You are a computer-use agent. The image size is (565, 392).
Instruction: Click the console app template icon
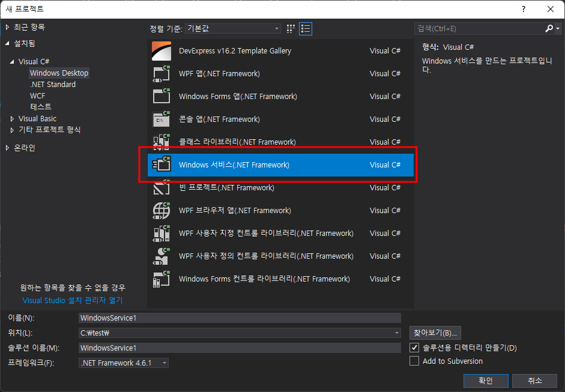click(x=162, y=119)
